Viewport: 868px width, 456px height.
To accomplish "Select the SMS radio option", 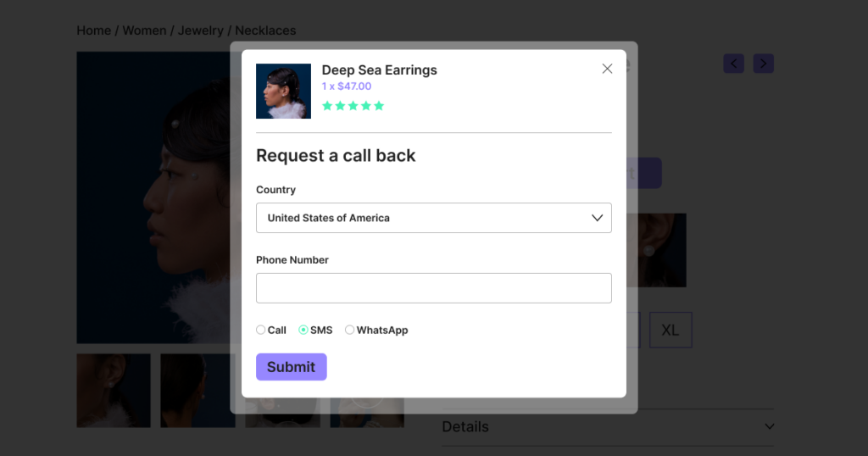I will coord(303,330).
